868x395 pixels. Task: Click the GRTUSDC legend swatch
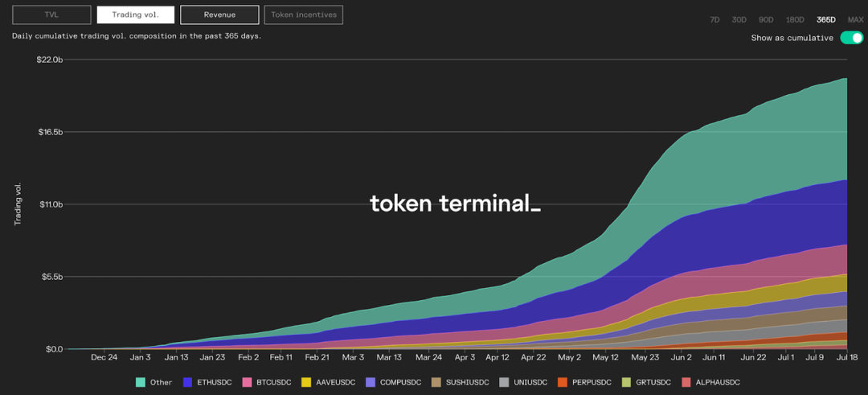click(x=626, y=382)
